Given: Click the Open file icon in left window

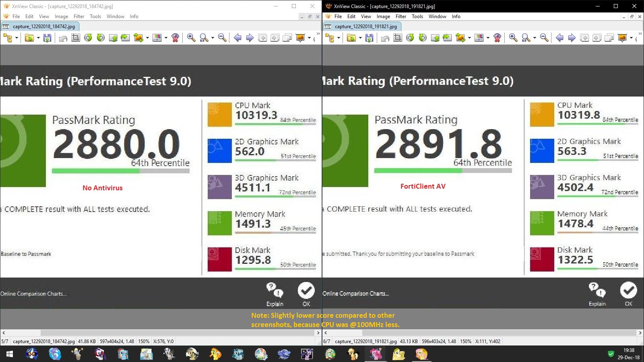Looking at the screenshot, I should [x=29, y=38].
